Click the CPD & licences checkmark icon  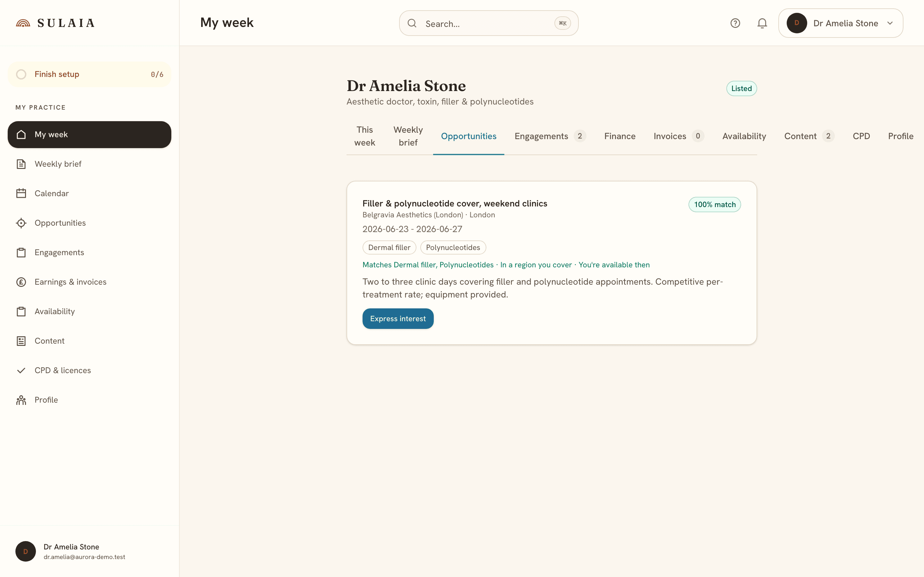(21, 371)
